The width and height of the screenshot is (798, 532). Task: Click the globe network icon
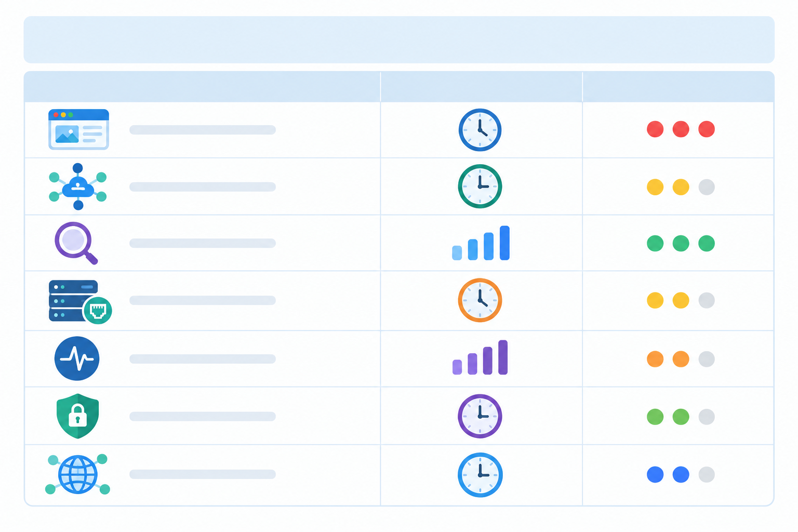77,474
